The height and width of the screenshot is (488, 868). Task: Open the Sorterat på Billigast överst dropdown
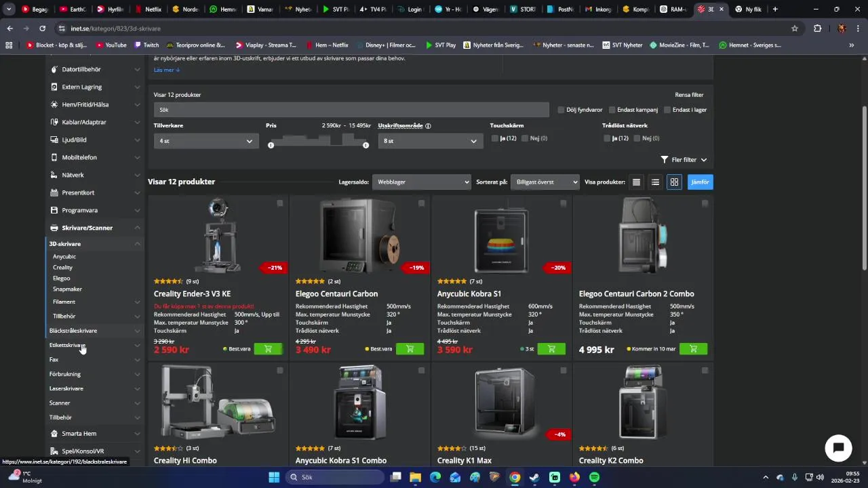coord(545,182)
